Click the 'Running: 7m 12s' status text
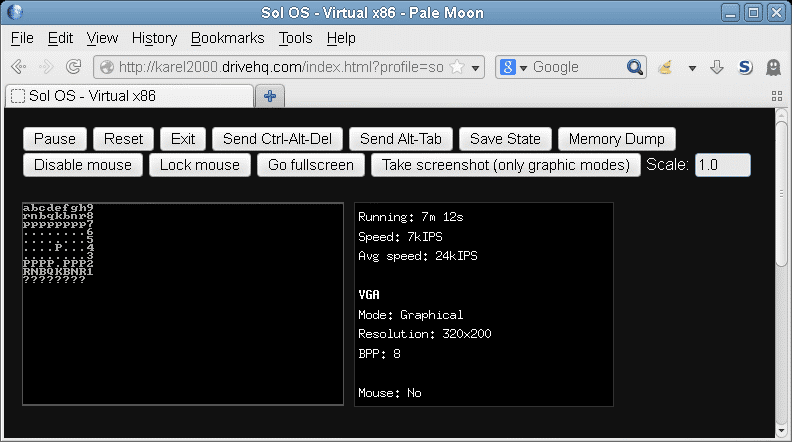 411,217
